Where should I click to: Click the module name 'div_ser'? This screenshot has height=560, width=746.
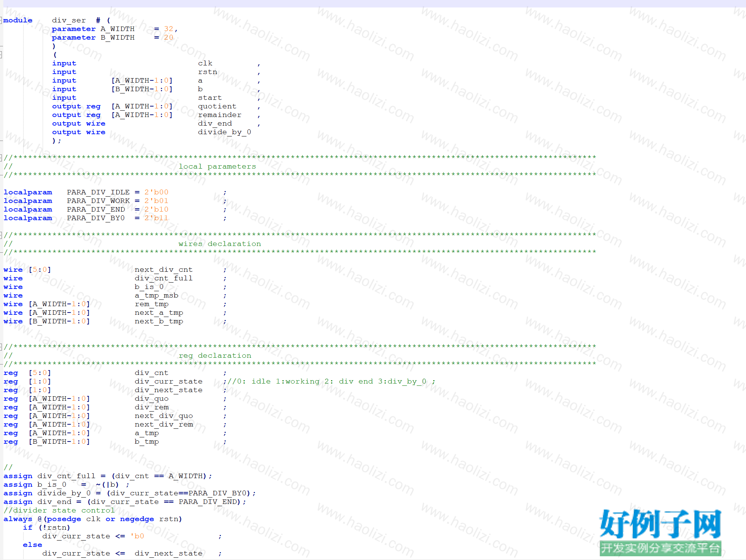69,20
